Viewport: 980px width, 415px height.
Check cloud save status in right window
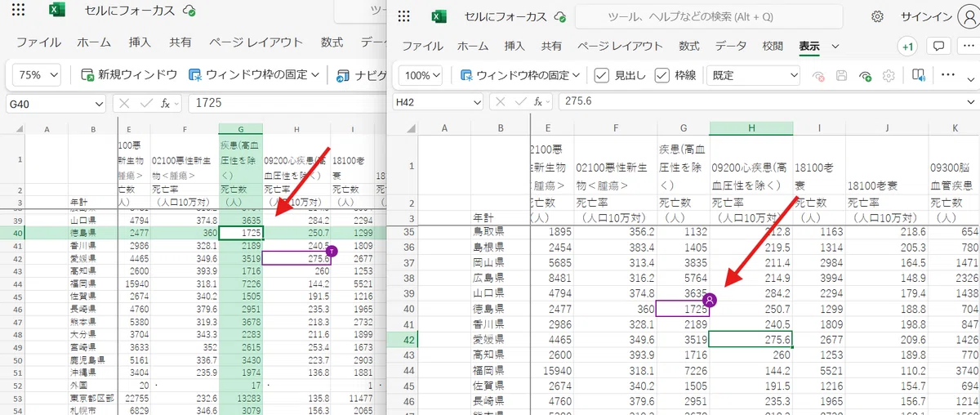click(560, 17)
